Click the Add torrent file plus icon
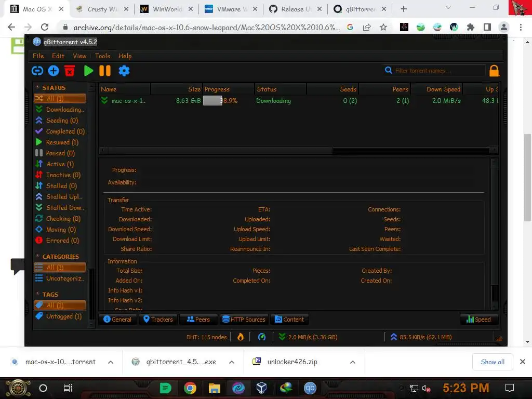The height and width of the screenshot is (399, 532). pos(54,71)
